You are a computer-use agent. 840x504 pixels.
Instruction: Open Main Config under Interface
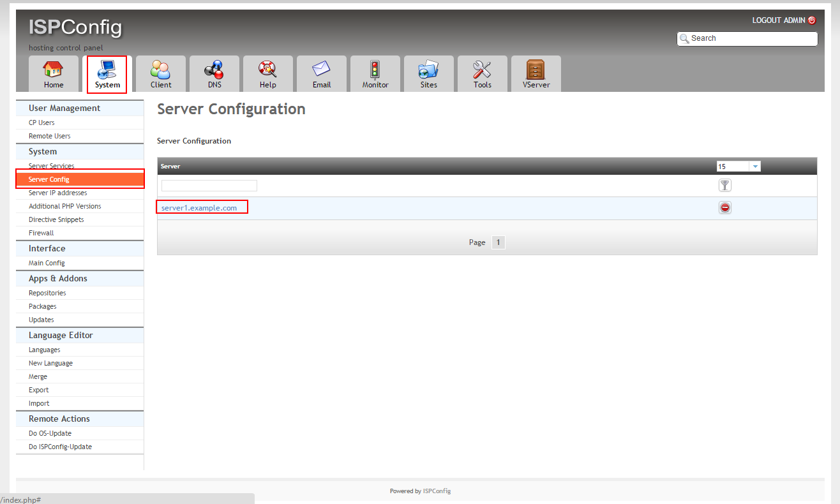[80, 263]
